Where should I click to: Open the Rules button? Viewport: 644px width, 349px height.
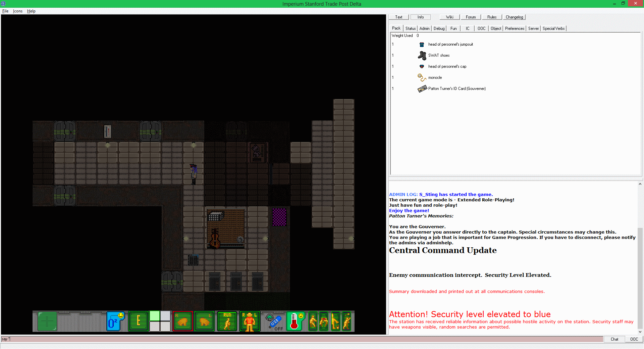[492, 17]
